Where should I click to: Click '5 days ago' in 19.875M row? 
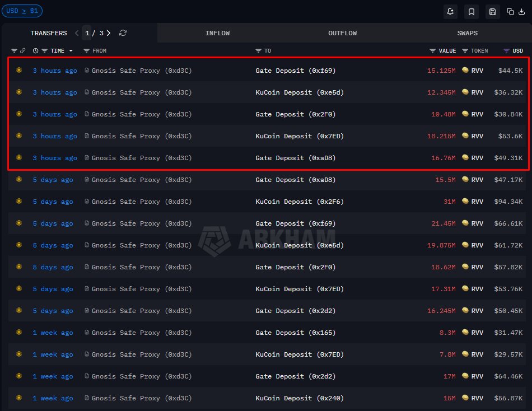pyautogui.click(x=53, y=245)
